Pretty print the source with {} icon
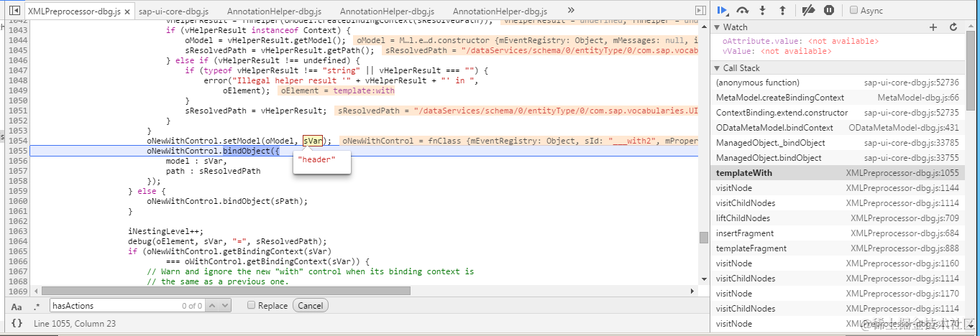 pos(17,324)
